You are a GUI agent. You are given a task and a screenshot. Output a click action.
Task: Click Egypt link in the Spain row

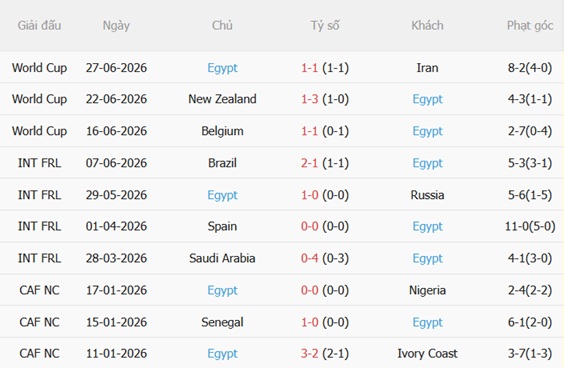coord(427,227)
